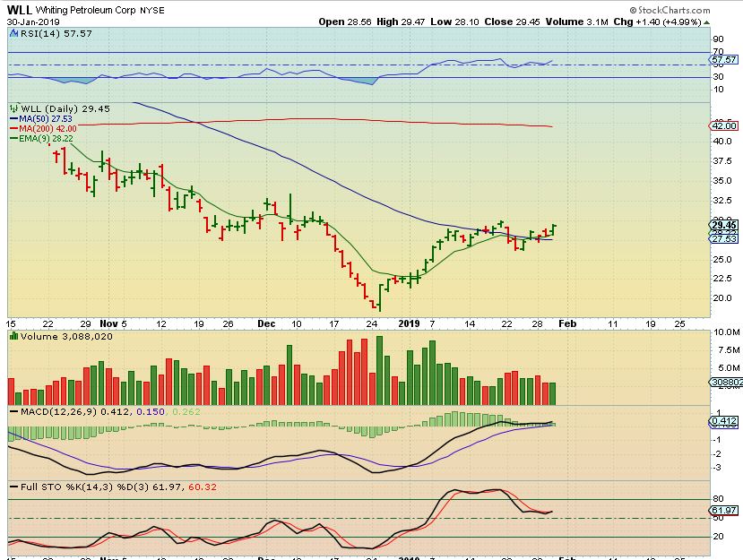The height and width of the screenshot is (560, 743).
Task: Click the 61.97 stochastic axis tag
Action: click(x=723, y=510)
